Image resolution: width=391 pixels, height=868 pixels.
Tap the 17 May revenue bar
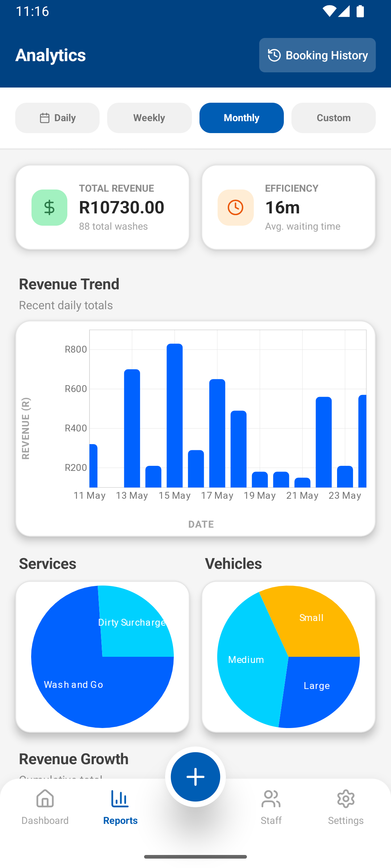pyautogui.click(x=217, y=433)
